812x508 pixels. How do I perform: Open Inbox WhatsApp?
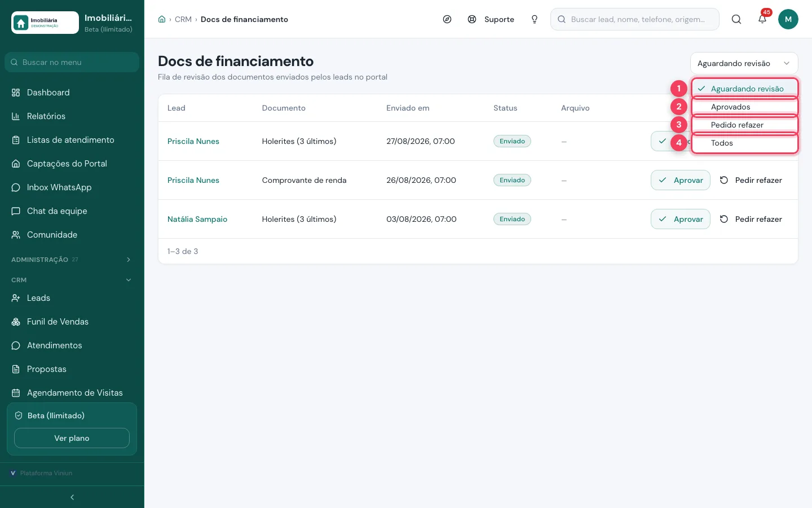point(72,187)
